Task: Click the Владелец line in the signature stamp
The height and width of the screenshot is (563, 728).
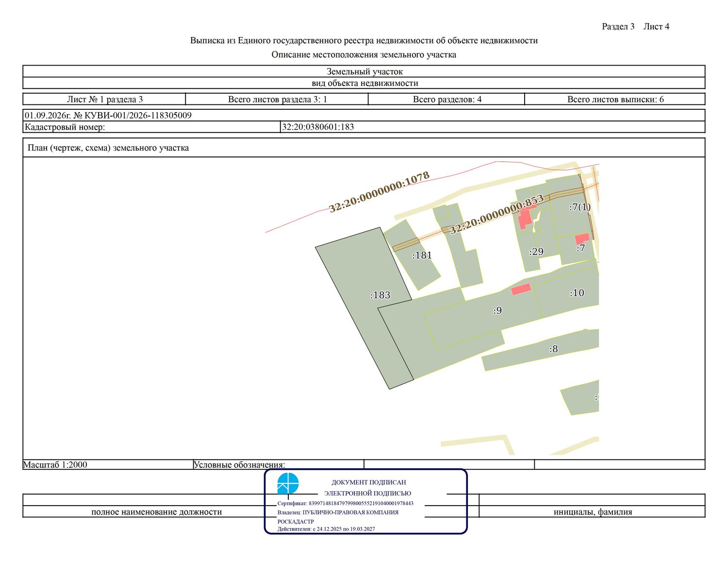Action: point(338,512)
